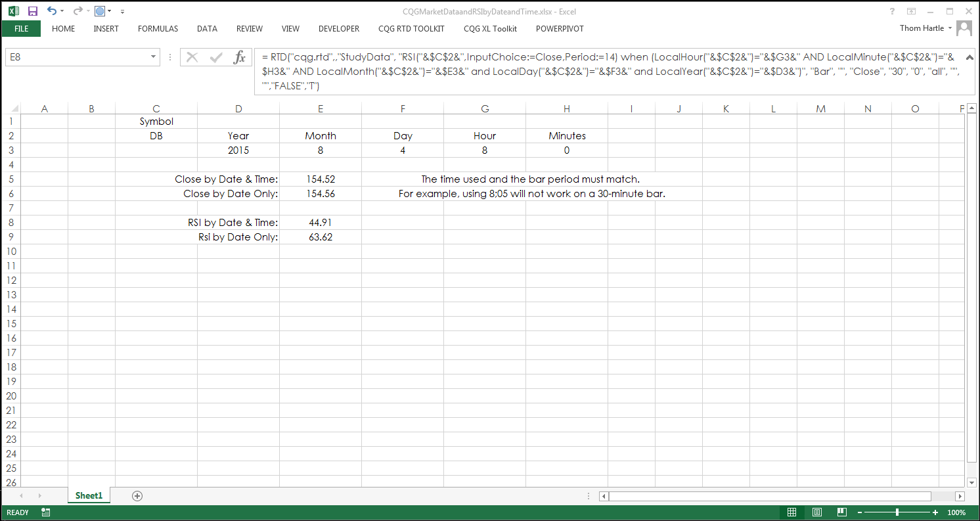Click the blue circle quick access button
This screenshot has width=980, height=521.
pos(100,11)
